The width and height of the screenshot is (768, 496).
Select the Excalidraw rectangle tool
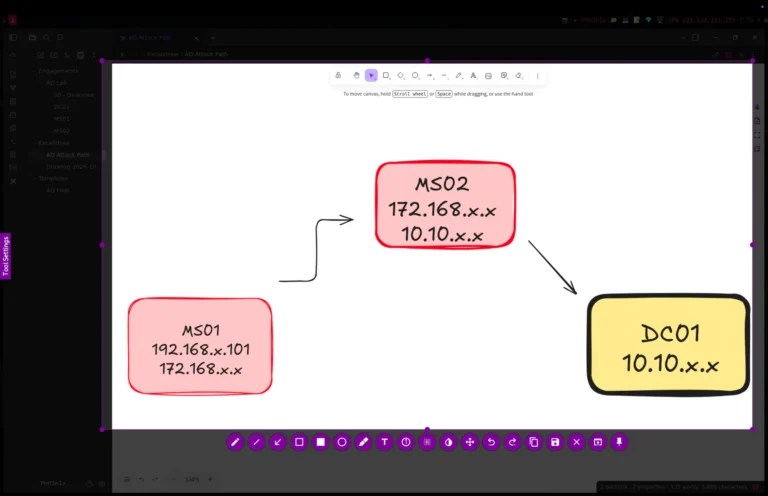pyautogui.click(x=386, y=75)
